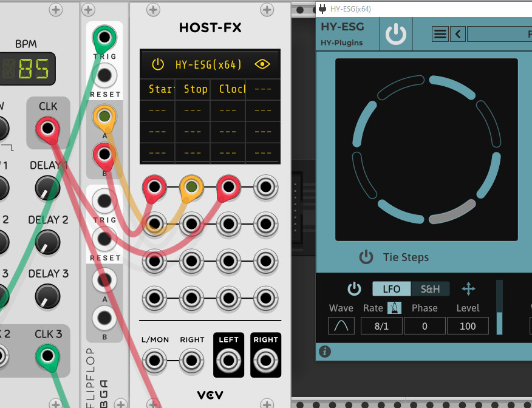Open the info icon at plugin bottom

coord(325,352)
